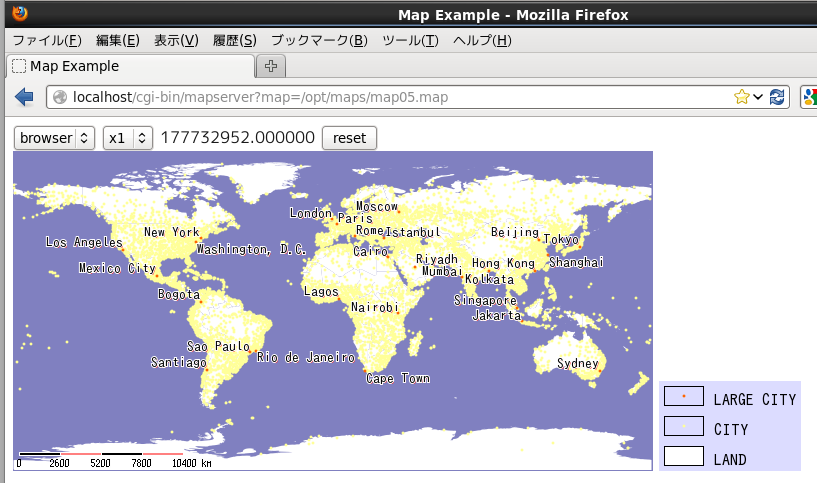Click the globe site identity icon
The width and height of the screenshot is (817, 483).
pyautogui.click(x=60, y=97)
